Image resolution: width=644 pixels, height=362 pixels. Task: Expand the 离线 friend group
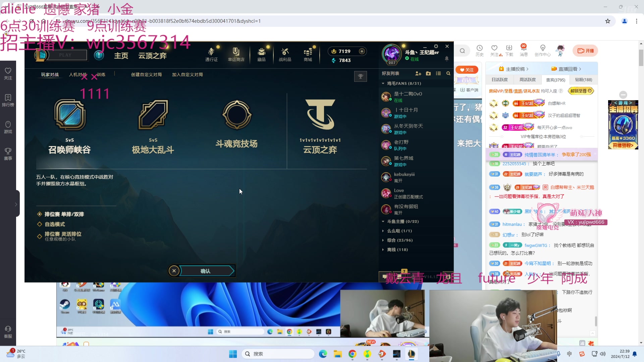pos(383,250)
